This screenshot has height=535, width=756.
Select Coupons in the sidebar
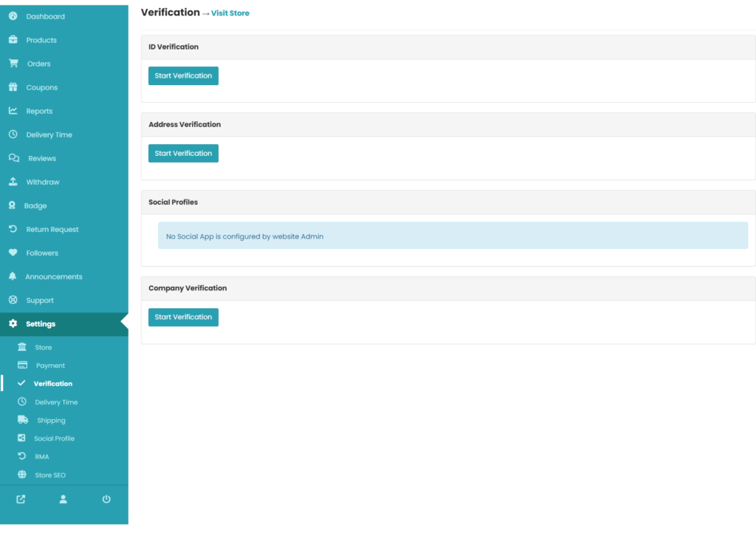(x=64, y=87)
